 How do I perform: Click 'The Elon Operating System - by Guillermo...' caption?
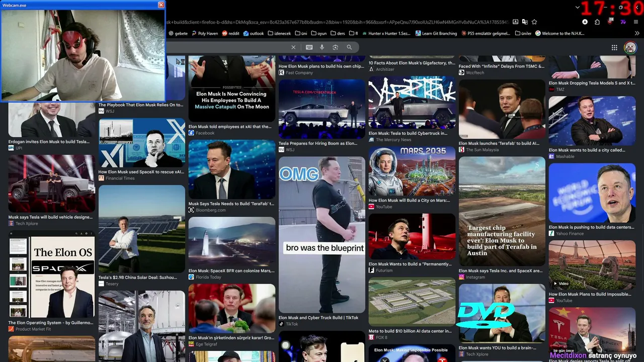click(x=51, y=323)
